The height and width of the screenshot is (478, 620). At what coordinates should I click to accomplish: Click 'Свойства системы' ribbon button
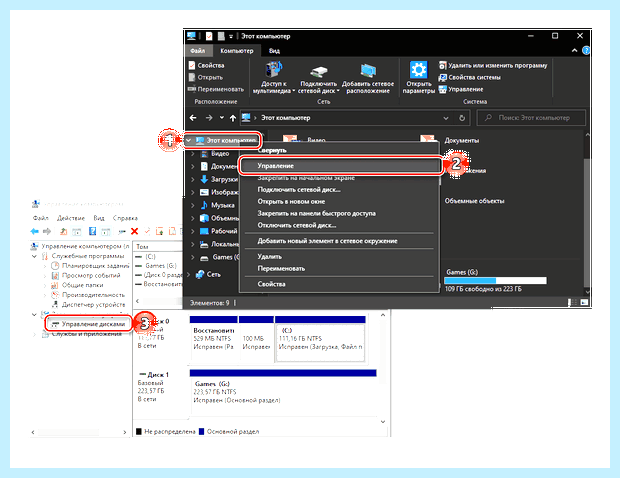(x=469, y=77)
